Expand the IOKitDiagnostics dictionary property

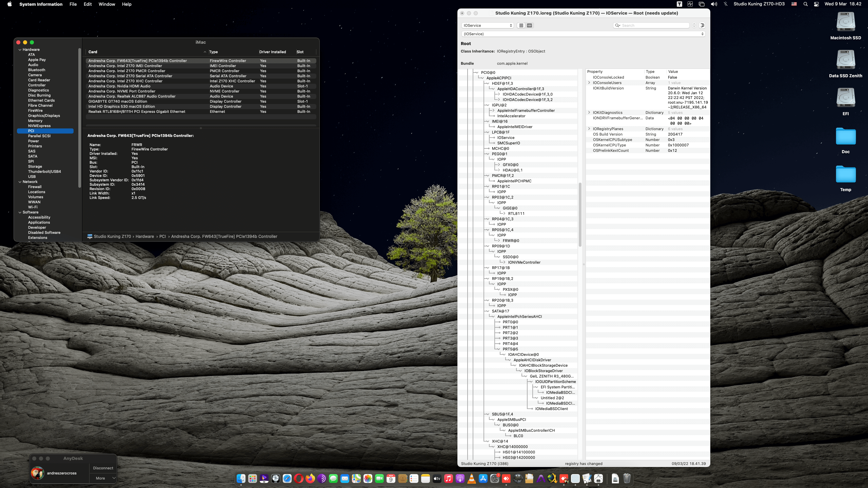pos(589,113)
